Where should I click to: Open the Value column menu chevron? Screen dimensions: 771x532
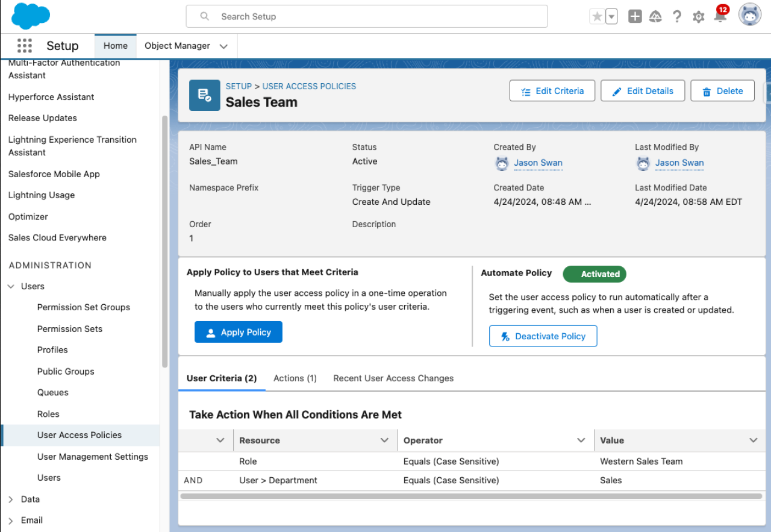[x=753, y=440]
